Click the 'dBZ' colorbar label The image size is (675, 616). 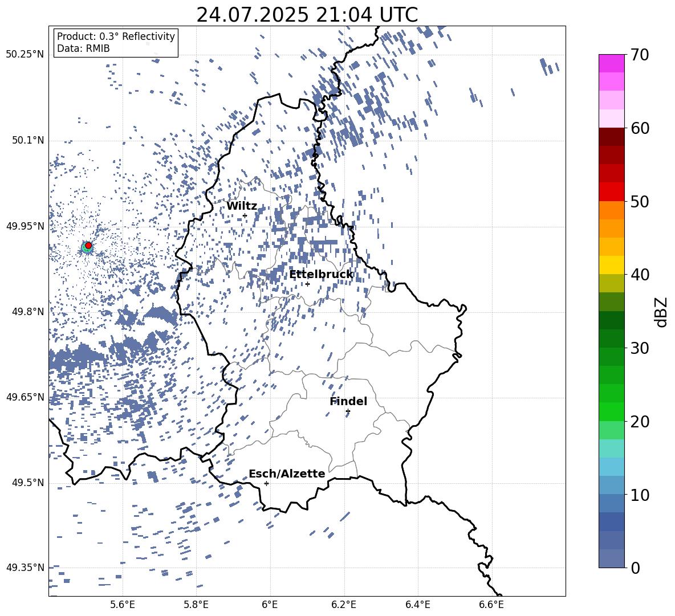(x=662, y=312)
